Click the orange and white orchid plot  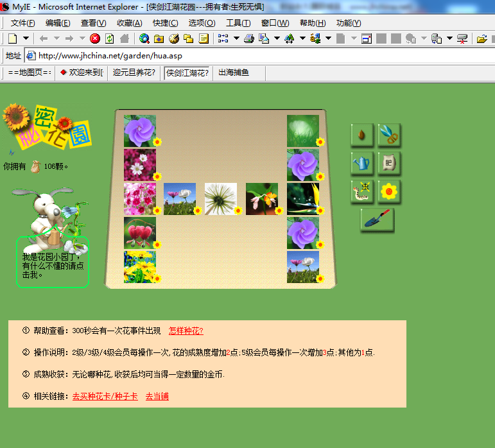pos(262,199)
